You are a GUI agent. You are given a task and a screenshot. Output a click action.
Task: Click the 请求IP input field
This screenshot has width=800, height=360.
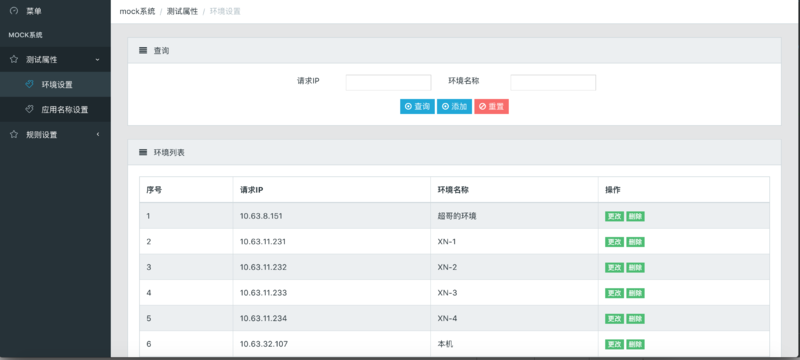click(x=388, y=83)
